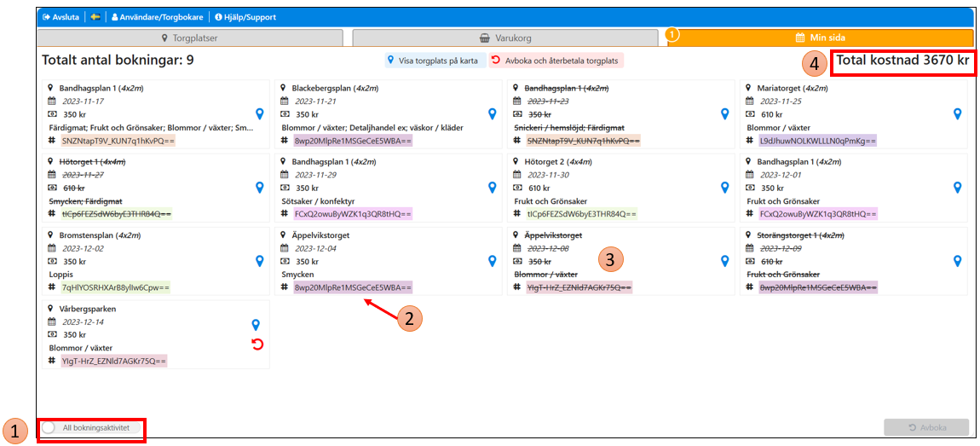Select booking code on Blackebergsplan card

(353, 141)
